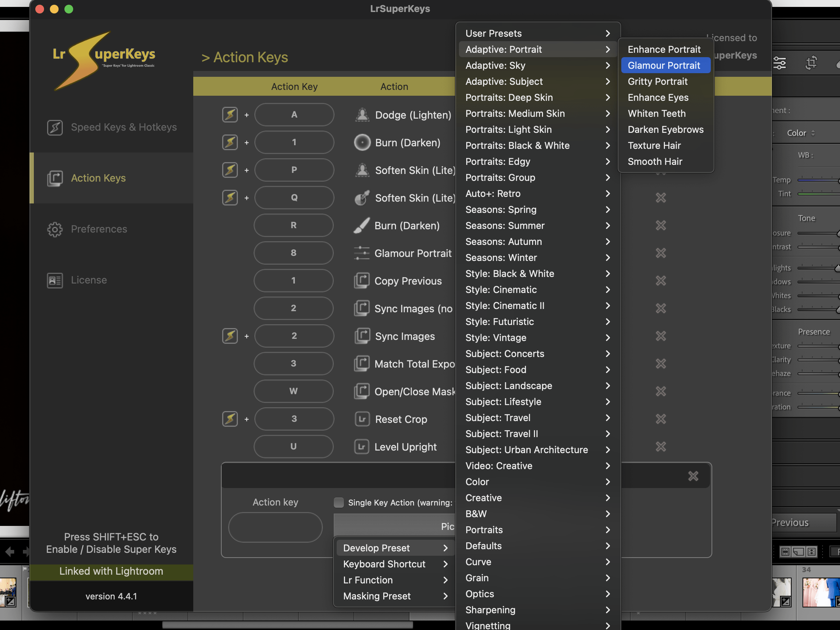Click the 8 action key button

pos(294,253)
